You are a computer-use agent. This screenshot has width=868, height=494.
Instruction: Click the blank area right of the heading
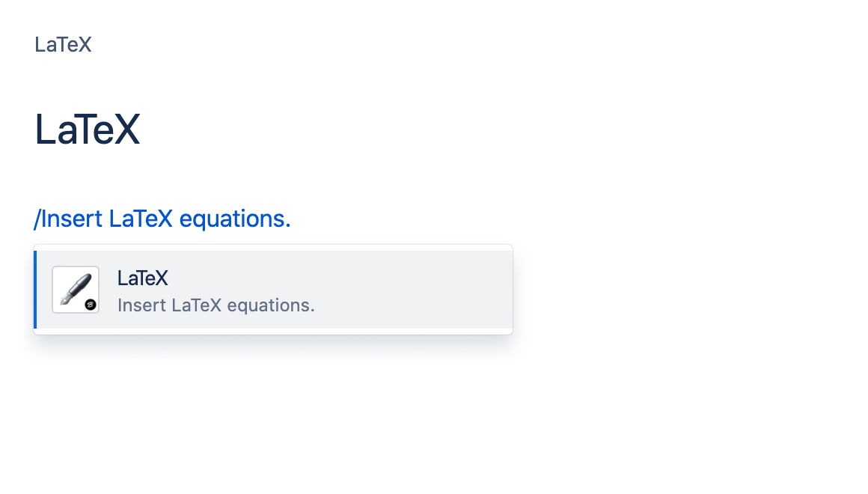[486, 129]
